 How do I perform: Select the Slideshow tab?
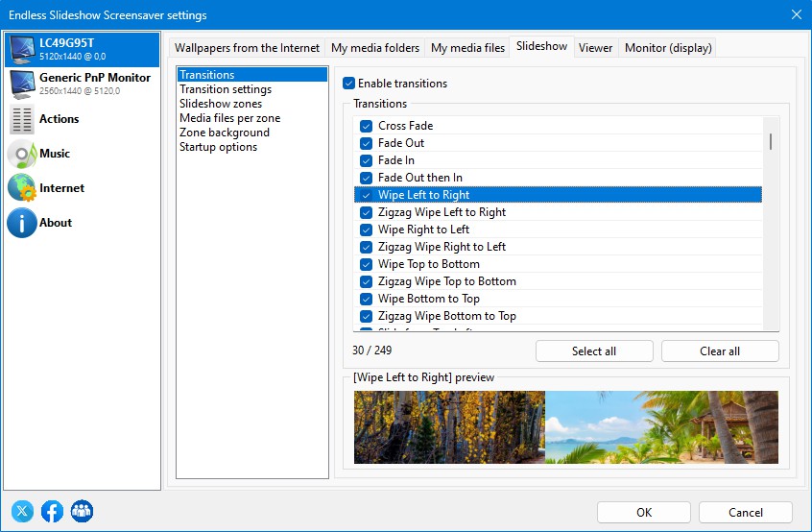coord(541,46)
